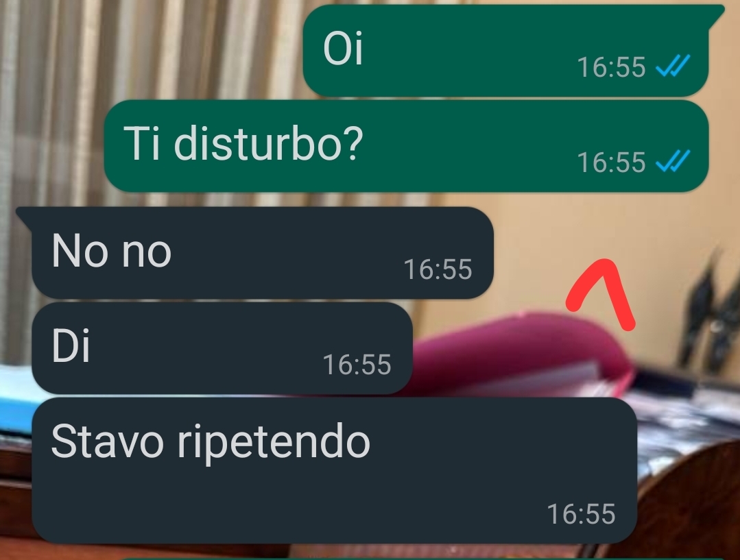Image resolution: width=740 pixels, height=560 pixels.
Task: Click the word 'Oi' text
Action: pos(343,48)
